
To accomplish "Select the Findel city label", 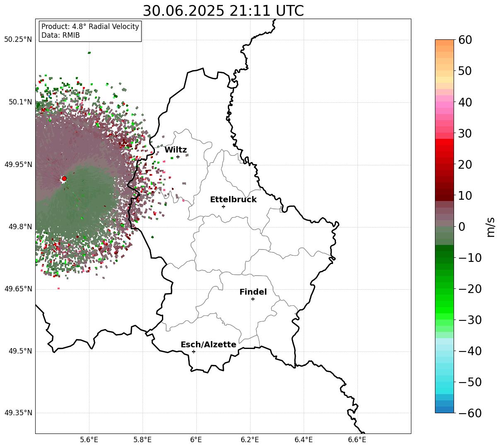I will [253, 292].
